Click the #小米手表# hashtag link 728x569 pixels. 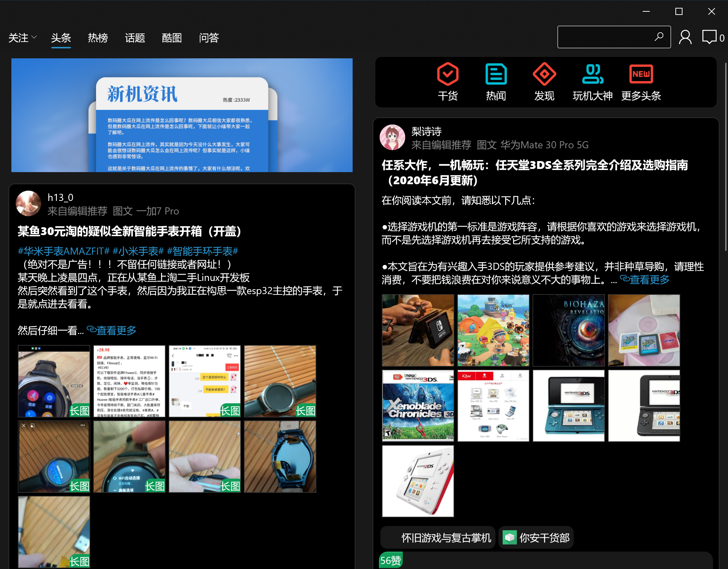click(138, 251)
